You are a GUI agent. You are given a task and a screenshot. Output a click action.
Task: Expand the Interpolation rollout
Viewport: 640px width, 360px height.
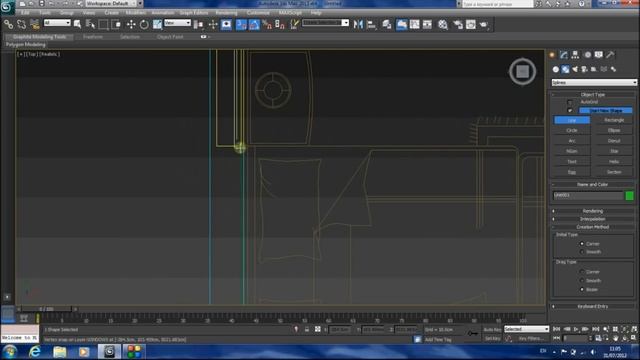593,219
